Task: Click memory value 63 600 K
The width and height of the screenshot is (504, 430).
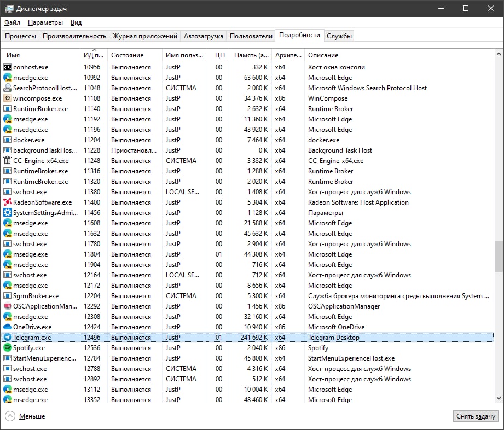Action: tap(256, 78)
